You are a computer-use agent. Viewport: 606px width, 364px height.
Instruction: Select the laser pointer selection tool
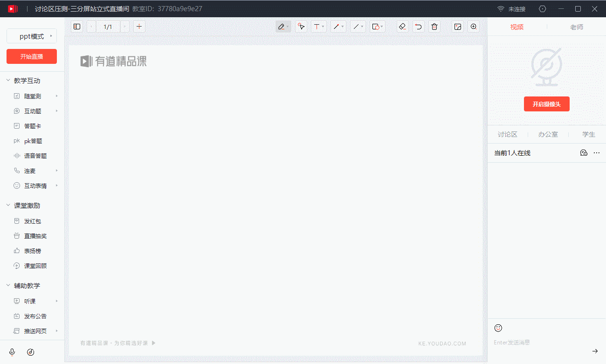(302, 27)
